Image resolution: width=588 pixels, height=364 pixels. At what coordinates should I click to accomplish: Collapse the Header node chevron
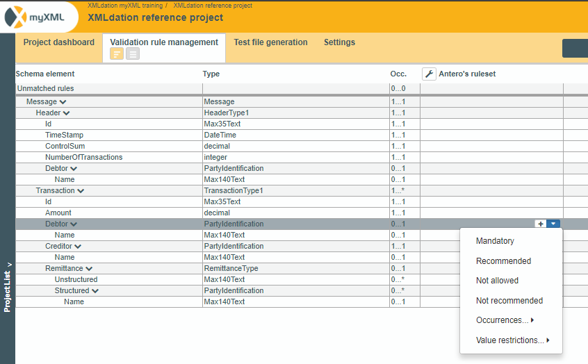click(x=66, y=113)
